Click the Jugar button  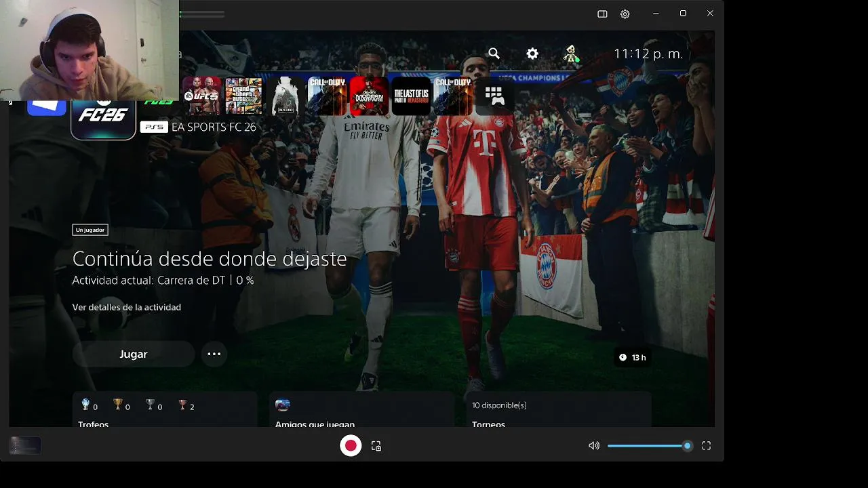coord(134,354)
